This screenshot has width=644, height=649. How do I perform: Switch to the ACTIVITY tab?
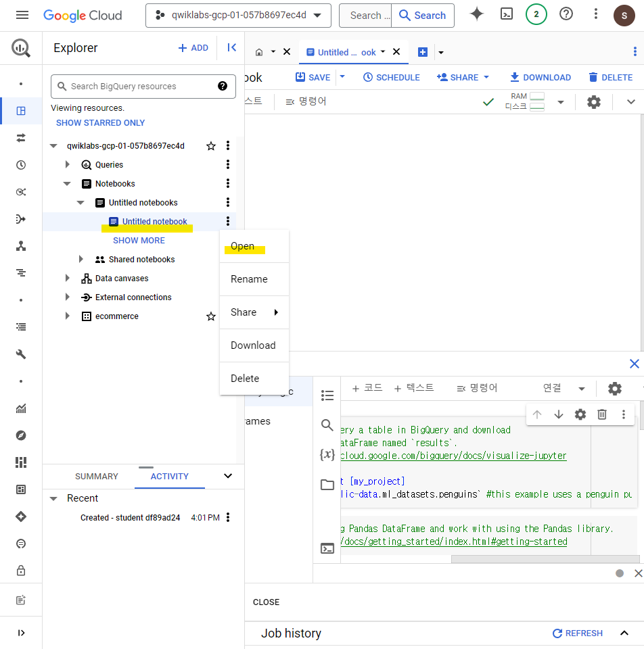point(169,477)
